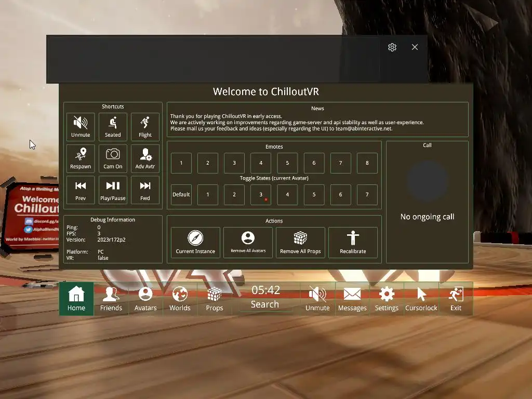Screen dimensions: 532x399
Task: Select toggle state 2 for current avatar
Action: click(234, 194)
